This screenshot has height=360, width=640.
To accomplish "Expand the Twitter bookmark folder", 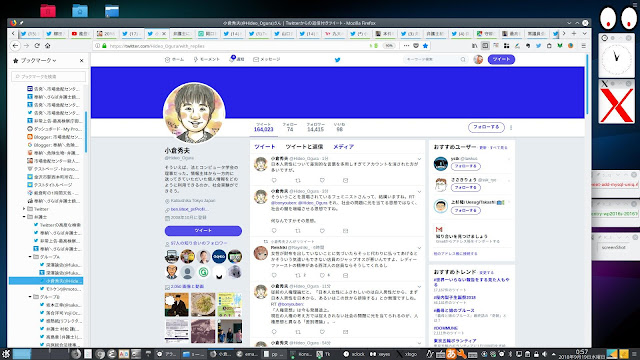I will [24, 209].
